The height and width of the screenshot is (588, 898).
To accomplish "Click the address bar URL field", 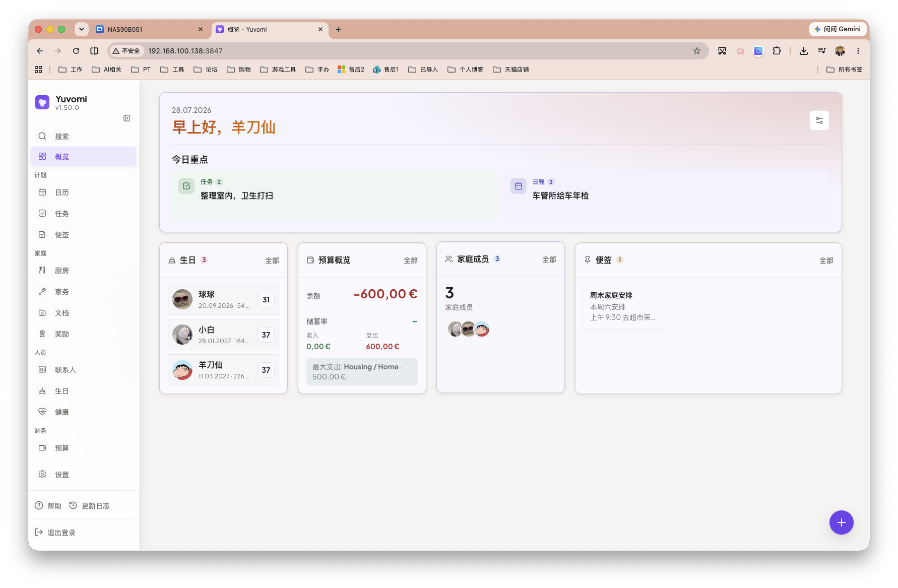I will pyautogui.click(x=408, y=51).
